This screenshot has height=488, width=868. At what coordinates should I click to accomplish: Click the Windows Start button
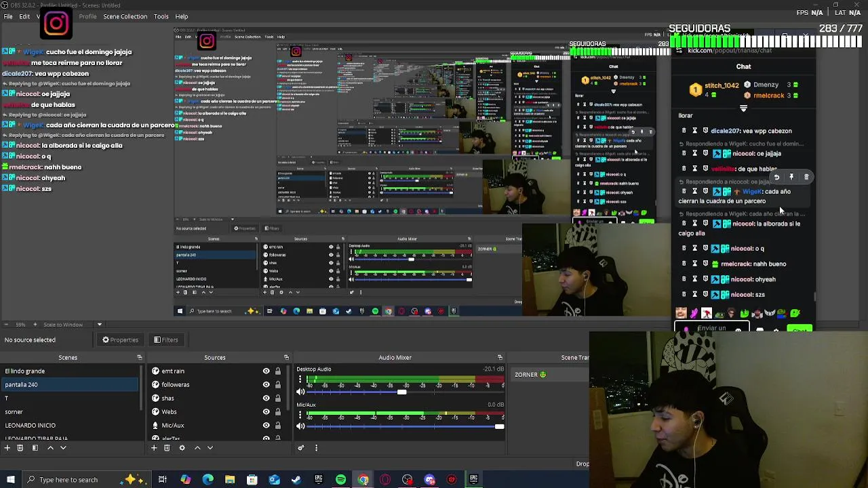pyautogui.click(x=10, y=480)
